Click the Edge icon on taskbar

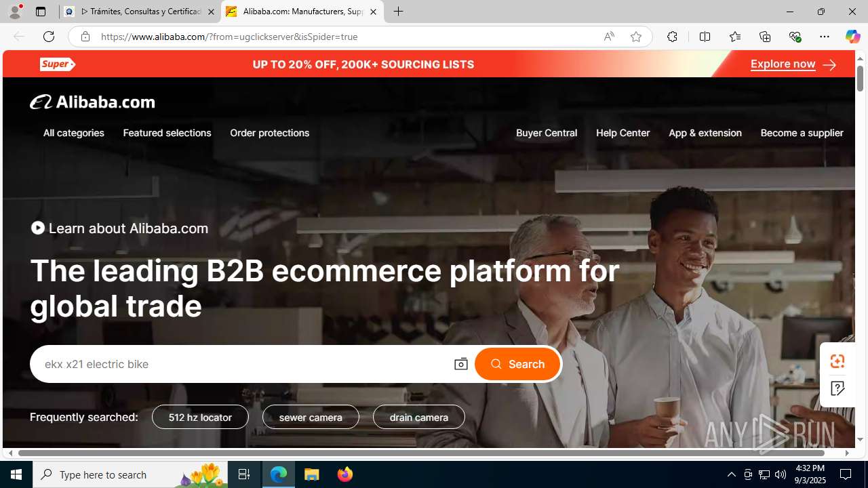coord(279,474)
